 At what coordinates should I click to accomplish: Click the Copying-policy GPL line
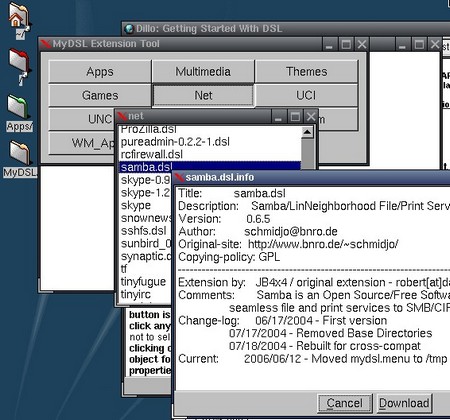click(229, 257)
